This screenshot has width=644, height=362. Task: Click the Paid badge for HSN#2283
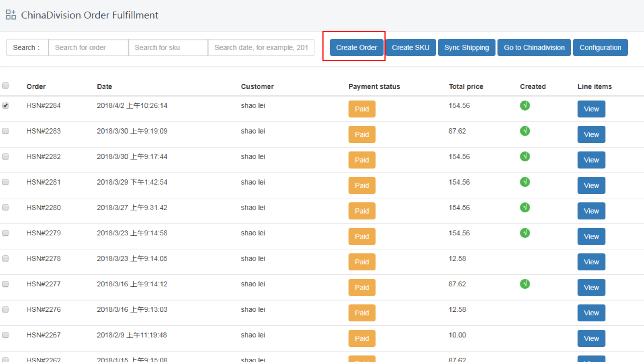(x=361, y=134)
